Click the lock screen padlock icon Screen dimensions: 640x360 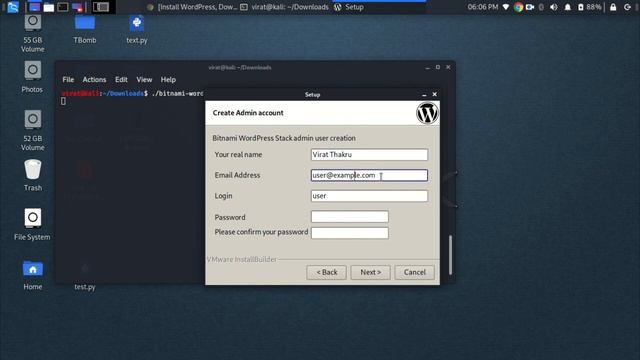613,7
